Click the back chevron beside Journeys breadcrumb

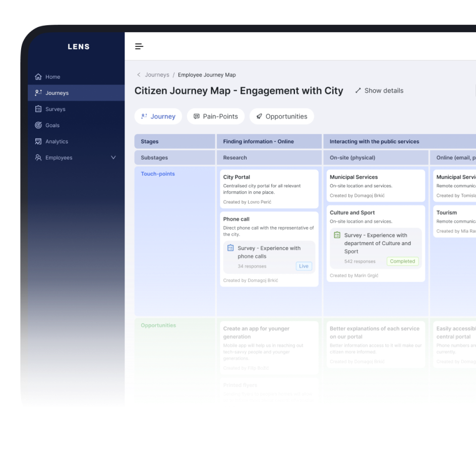(139, 75)
